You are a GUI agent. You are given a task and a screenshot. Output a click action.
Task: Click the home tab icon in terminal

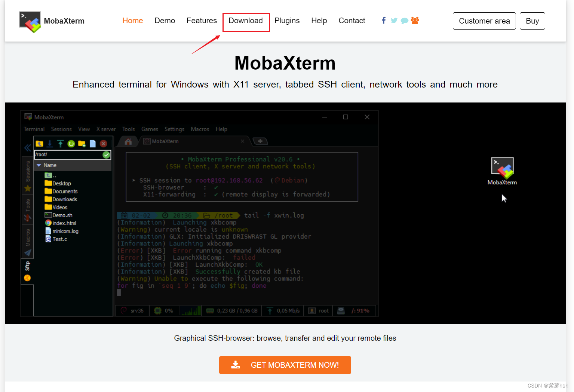pyautogui.click(x=128, y=141)
